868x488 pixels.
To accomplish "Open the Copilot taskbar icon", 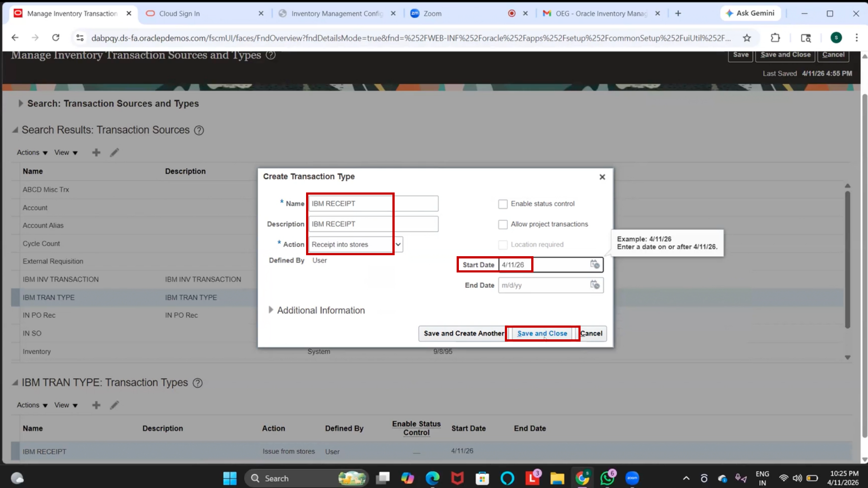I will click(x=407, y=478).
